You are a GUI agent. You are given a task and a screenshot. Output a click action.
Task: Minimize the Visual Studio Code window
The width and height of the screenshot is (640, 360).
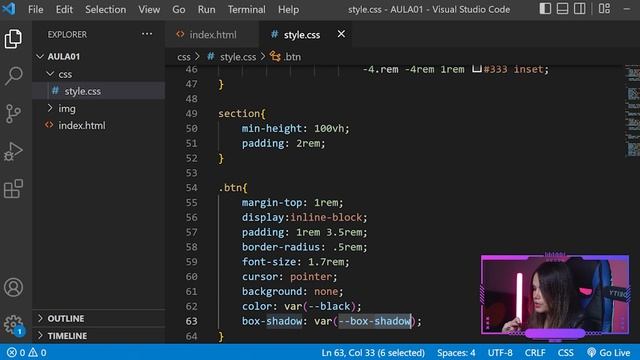(627, 9)
